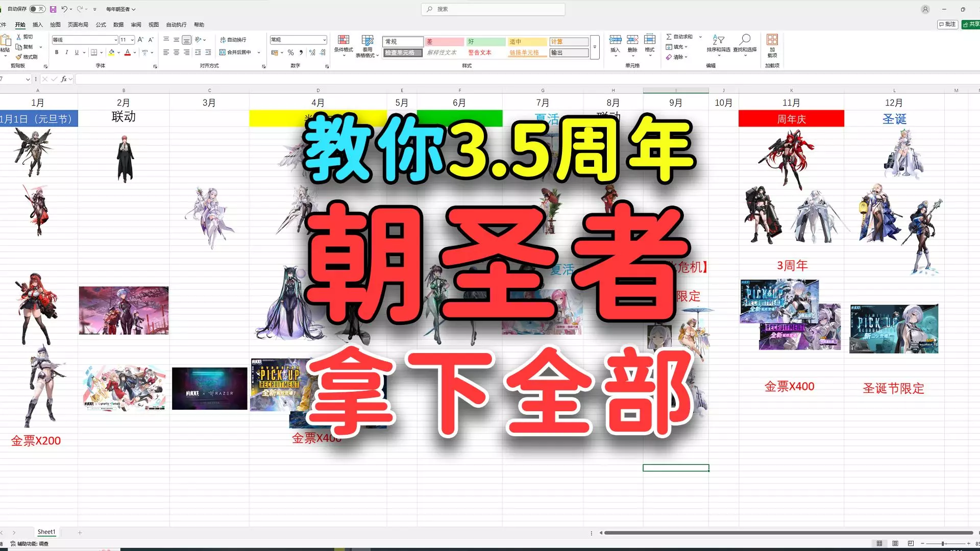Click the Comments (批注) button
Viewport: 980px width, 551px height.
click(x=947, y=24)
